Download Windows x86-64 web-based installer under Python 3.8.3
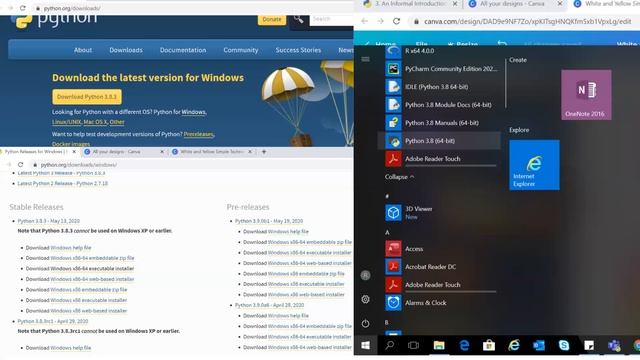Viewport: 640px width, 360px height. click(x=92, y=279)
